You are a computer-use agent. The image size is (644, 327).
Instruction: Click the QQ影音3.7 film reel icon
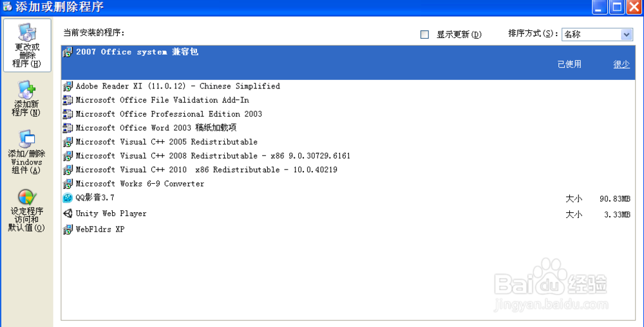point(68,198)
